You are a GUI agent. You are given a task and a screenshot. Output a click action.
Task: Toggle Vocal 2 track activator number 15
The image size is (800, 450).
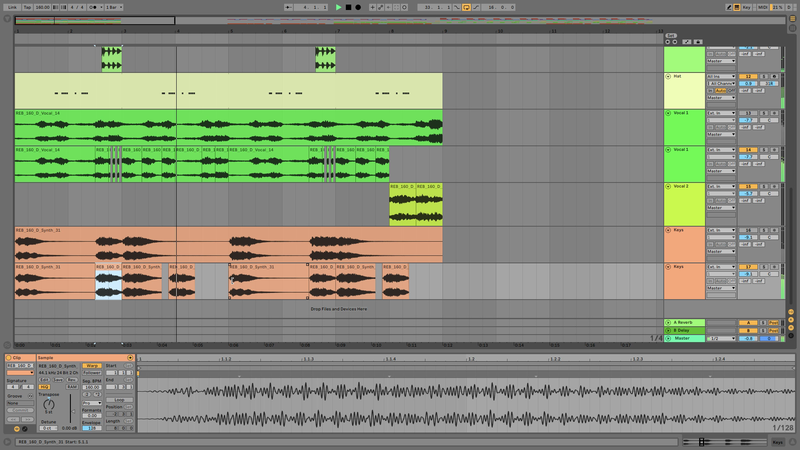pyautogui.click(x=748, y=187)
